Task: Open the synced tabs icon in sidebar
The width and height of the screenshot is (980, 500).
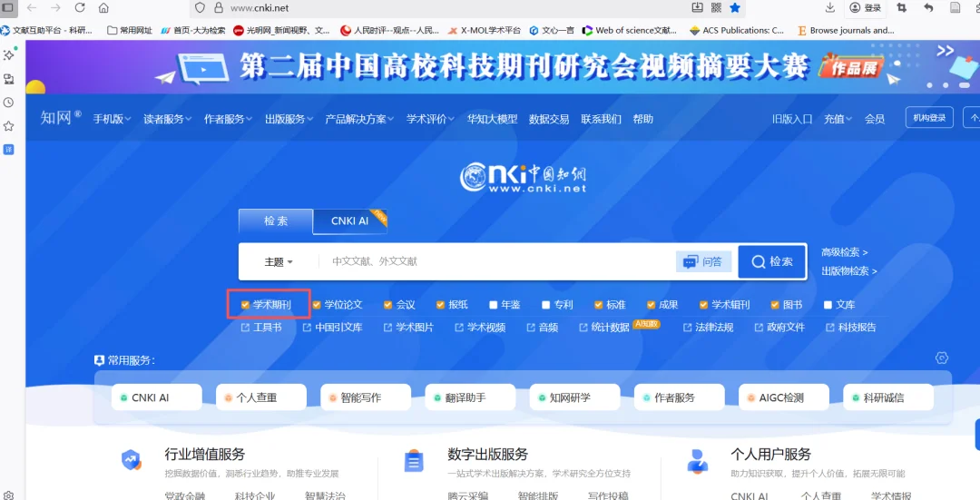Action: (x=9, y=79)
